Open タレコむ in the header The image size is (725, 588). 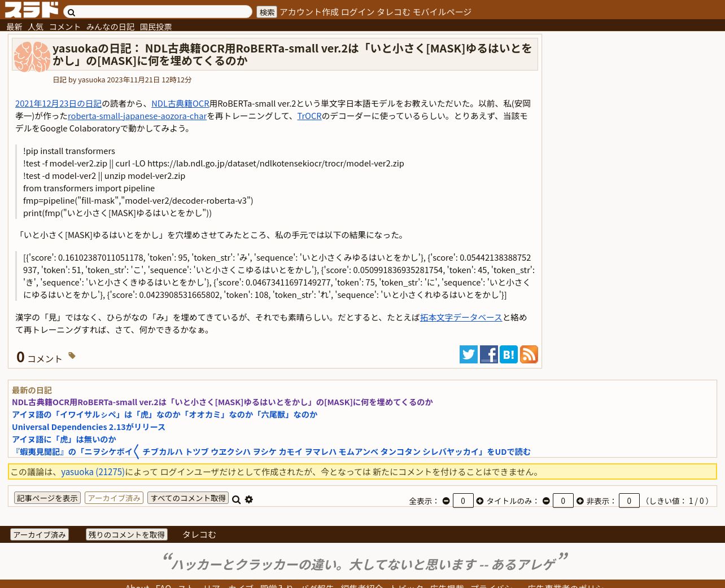(x=394, y=12)
